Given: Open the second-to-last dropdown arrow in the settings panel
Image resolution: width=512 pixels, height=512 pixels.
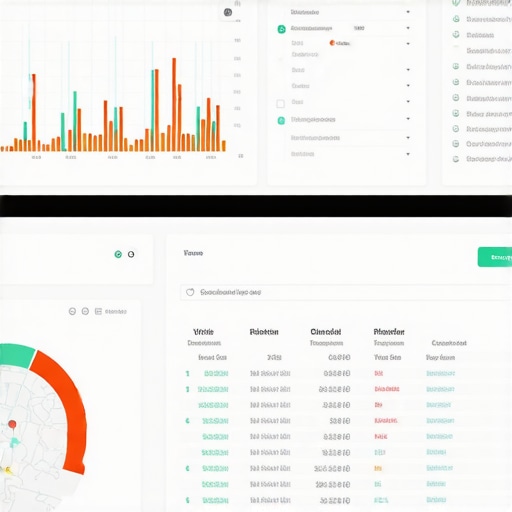Looking at the screenshot, I should [x=408, y=138].
